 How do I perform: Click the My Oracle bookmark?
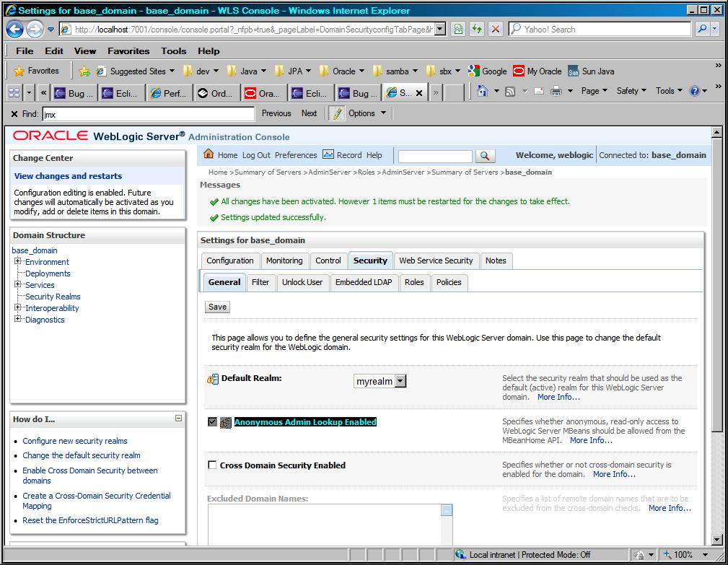click(x=538, y=71)
